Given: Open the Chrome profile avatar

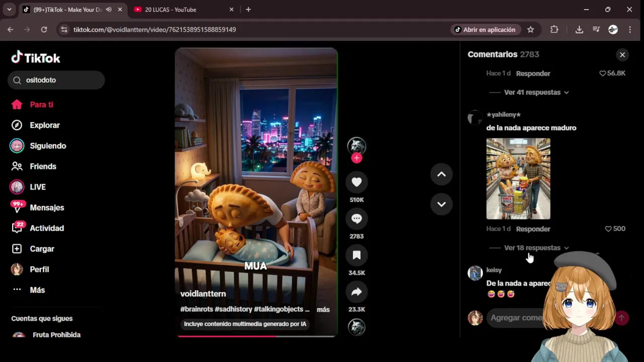Looking at the screenshot, I should tap(613, 30).
